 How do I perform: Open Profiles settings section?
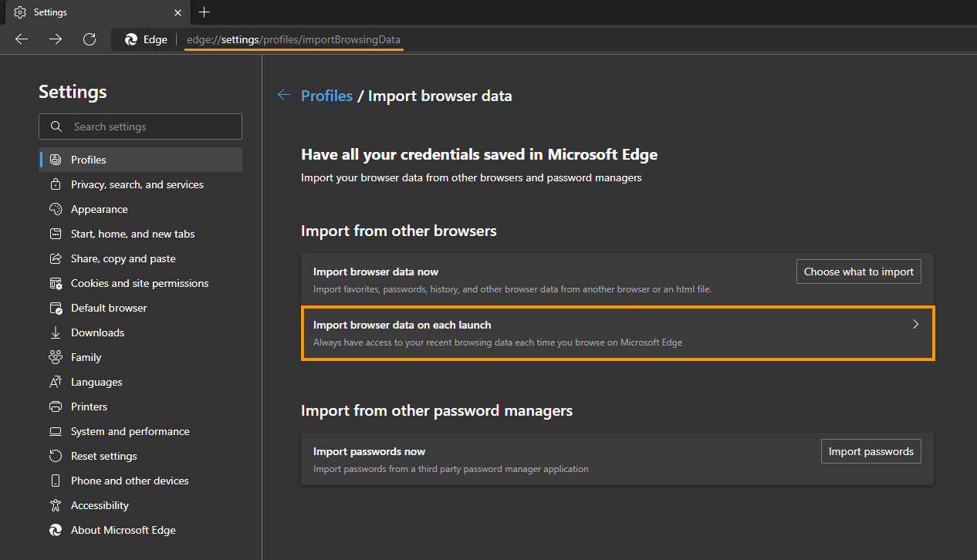[140, 160]
